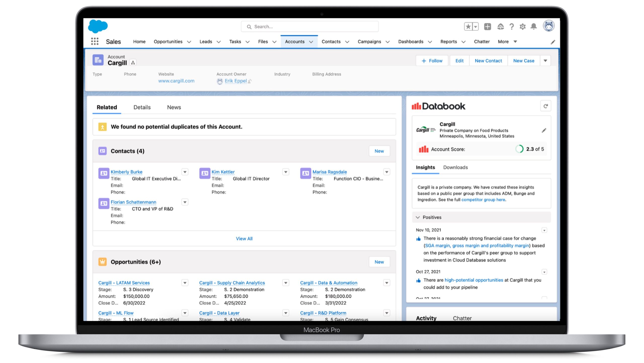This screenshot has width=644, height=363.
Task: Open actions menu for Cargill - LATAM Services
Action: [185, 283]
